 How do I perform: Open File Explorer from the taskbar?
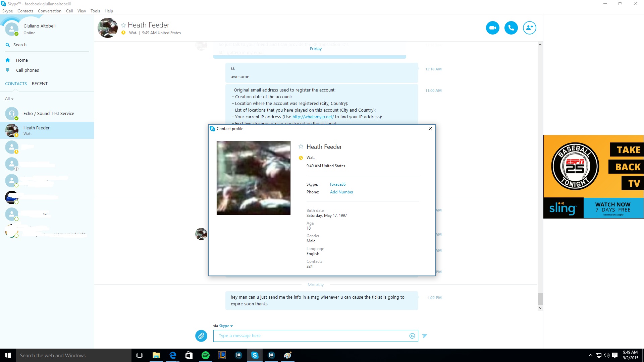coord(156,355)
